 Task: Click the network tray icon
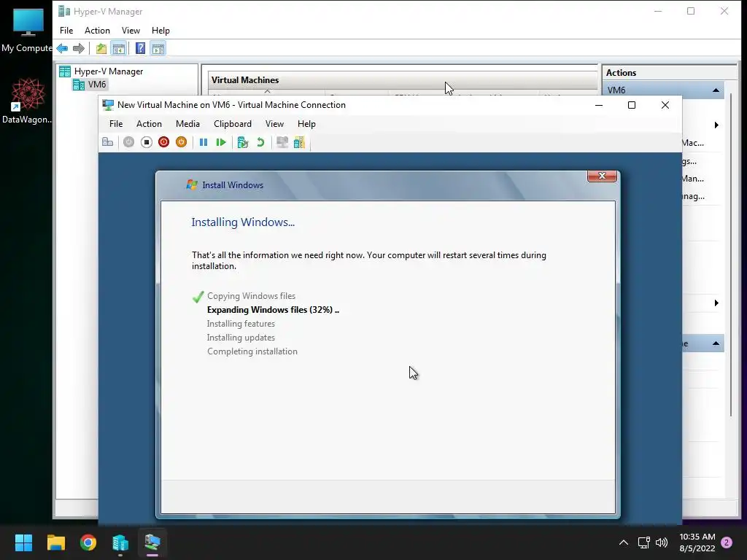pyautogui.click(x=643, y=542)
